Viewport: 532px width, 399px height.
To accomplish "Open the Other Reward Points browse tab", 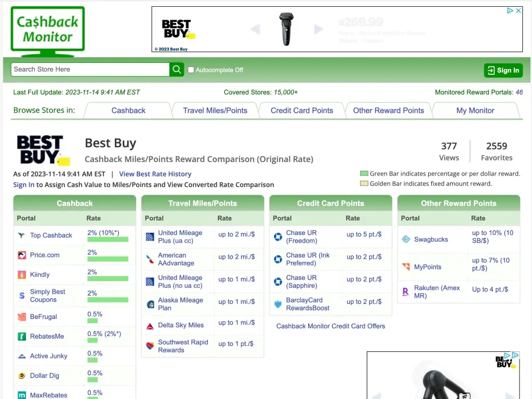I will pyautogui.click(x=389, y=111).
